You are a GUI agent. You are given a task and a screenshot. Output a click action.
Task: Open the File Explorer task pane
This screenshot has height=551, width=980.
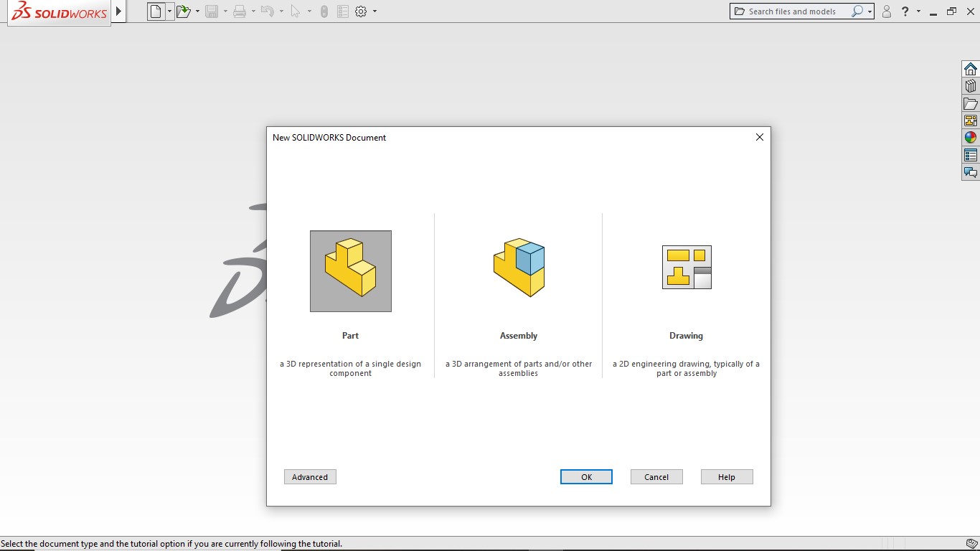click(970, 103)
